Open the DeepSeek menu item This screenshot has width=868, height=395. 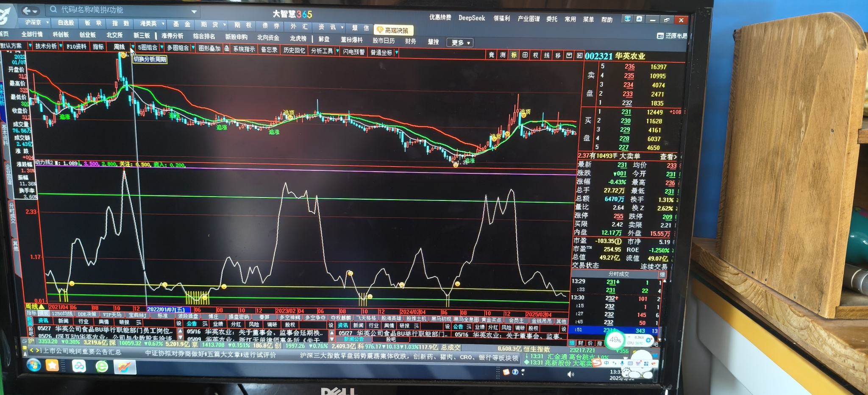tap(472, 18)
